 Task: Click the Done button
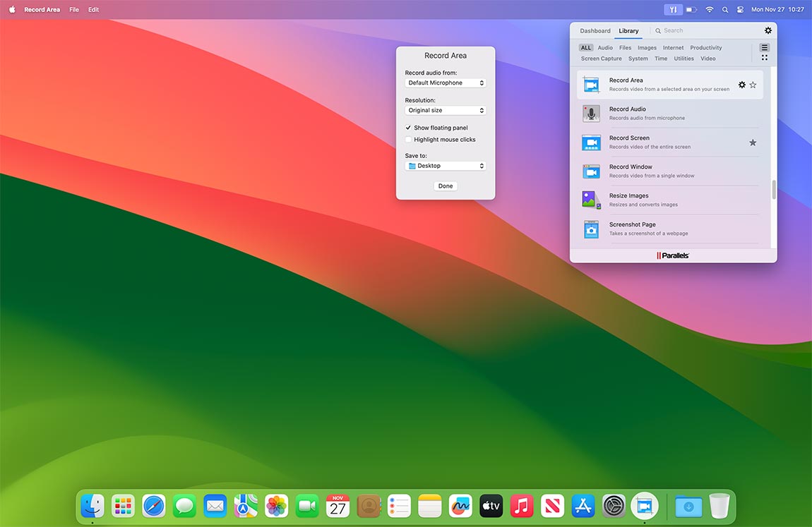click(446, 186)
